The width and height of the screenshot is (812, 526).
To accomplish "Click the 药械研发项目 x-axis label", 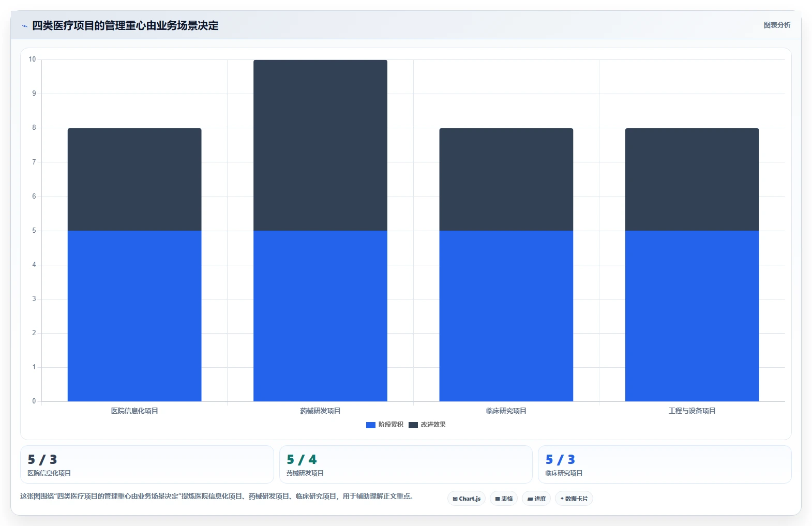I will click(320, 411).
